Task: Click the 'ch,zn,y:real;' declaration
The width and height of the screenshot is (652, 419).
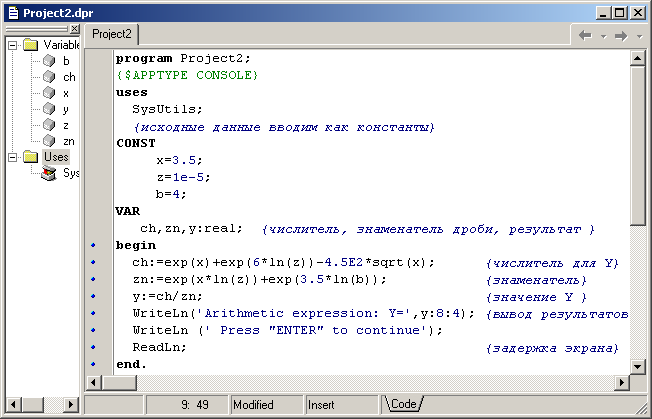Action: coord(191,228)
